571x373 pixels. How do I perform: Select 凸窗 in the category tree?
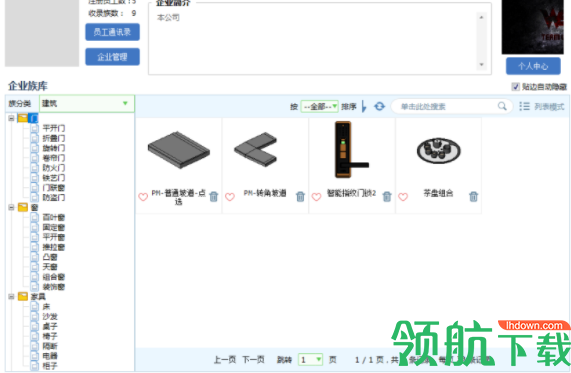coord(50,257)
